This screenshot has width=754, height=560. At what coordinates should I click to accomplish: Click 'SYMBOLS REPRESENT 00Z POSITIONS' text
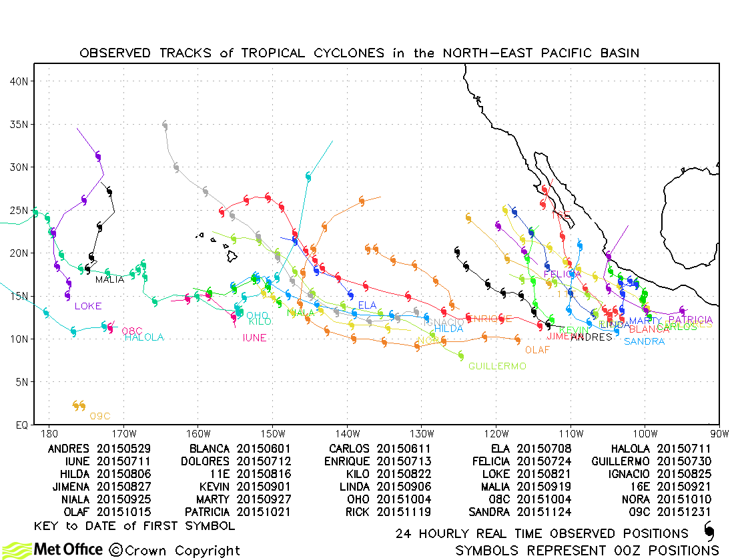(587, 551)
